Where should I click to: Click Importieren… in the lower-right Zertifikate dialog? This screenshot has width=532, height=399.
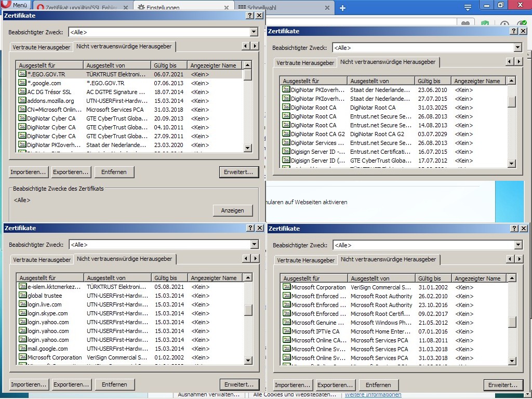click(292, 385)
